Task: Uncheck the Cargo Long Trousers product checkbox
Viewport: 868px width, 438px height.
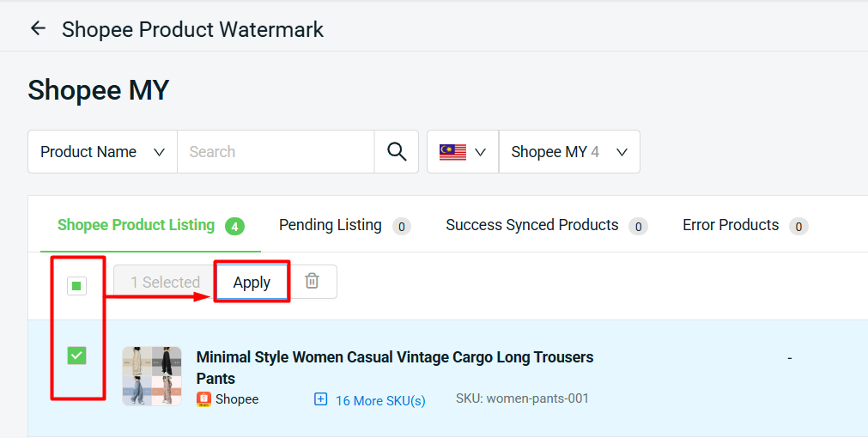Action: point(77,356)
